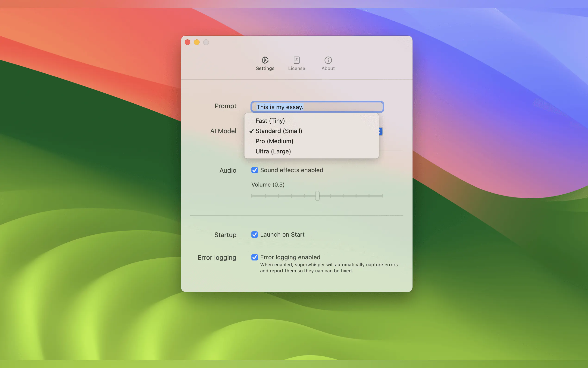
Task: Click the AI Model popup arrows
Action: point(380,131)
